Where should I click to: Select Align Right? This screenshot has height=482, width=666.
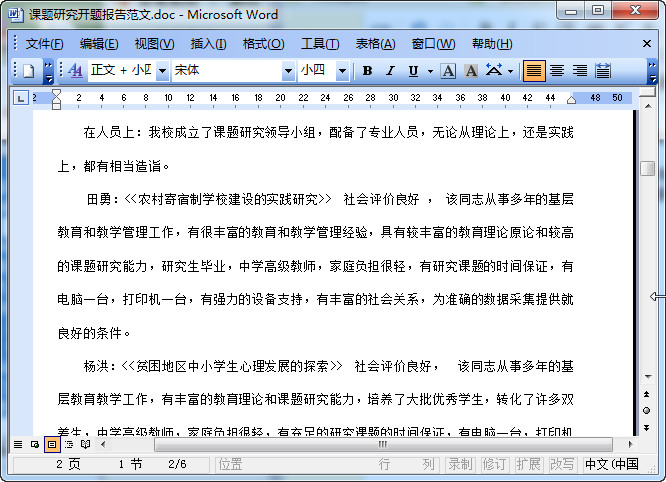coord(580,70)
